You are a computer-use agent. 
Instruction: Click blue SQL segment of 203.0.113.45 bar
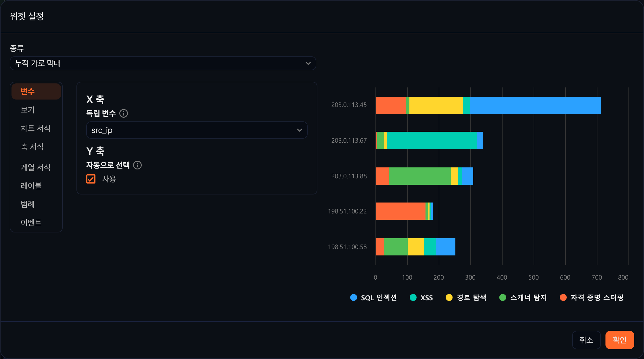point(536,105)
